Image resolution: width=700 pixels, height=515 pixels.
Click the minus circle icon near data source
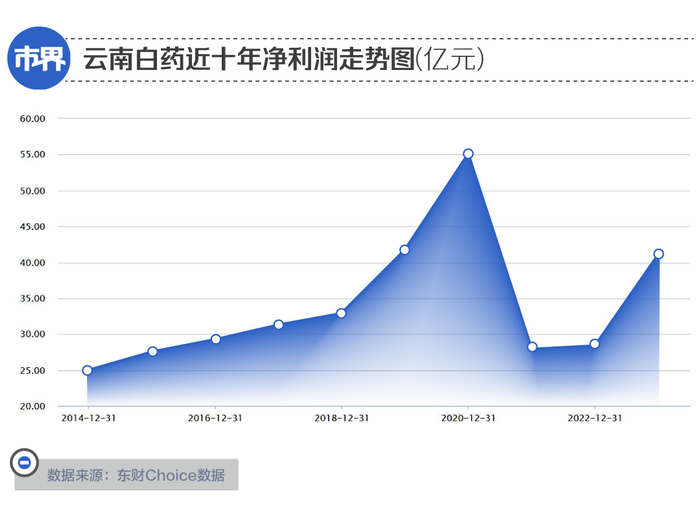click(24, 463)
